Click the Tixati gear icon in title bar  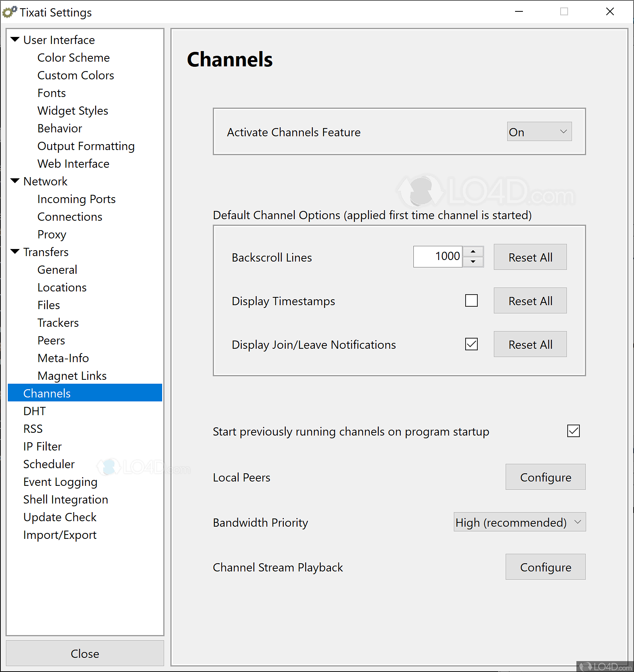tap(9, 12)
